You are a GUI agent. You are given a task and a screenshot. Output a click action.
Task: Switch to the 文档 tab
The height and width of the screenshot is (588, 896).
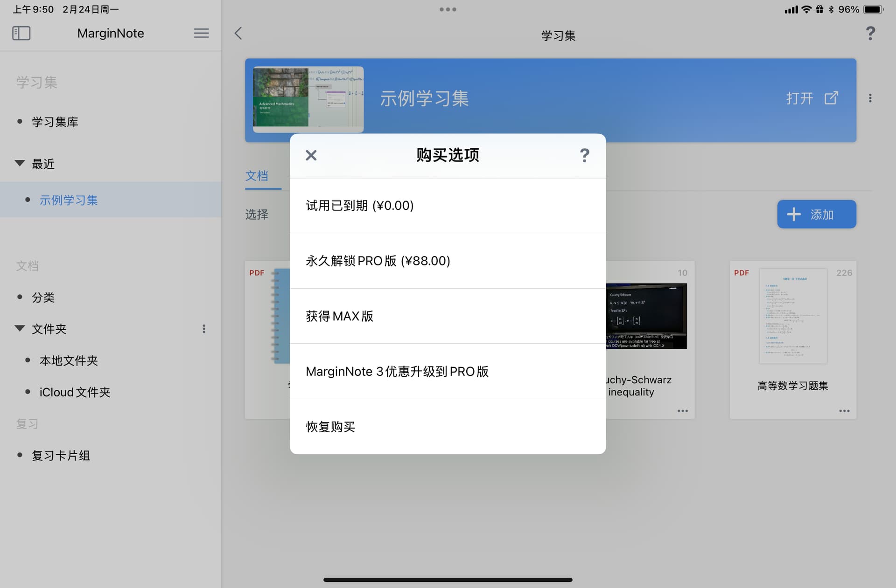(257, 176)
